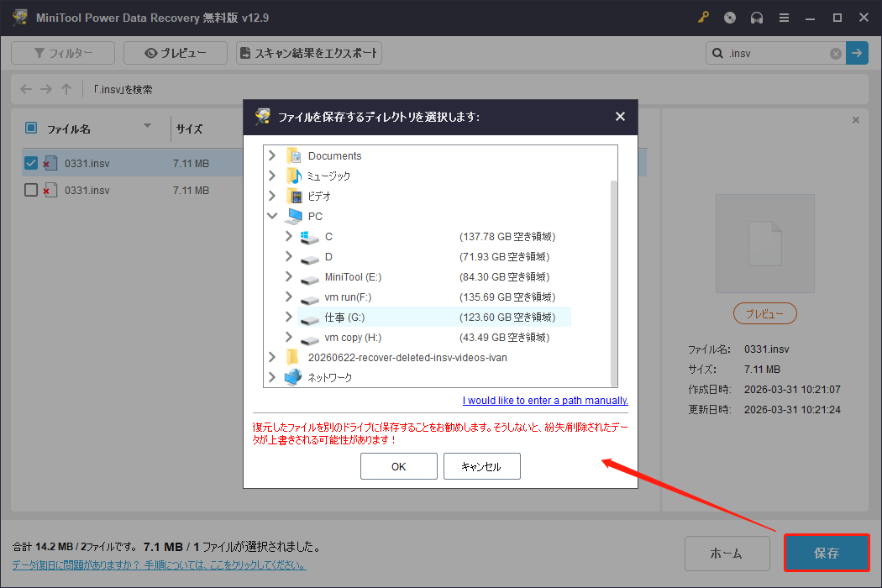Screen dimensions: 882x588
Task: Expand the vm copy (H:) drive node
Action: tap(289, 338)
